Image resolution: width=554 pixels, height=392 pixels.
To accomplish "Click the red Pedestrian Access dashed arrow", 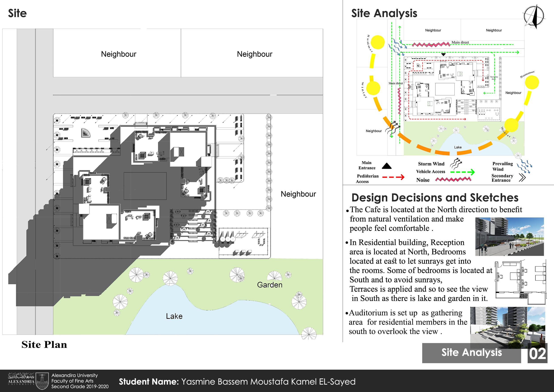I will pyautogui.click(x=393, y=177).
